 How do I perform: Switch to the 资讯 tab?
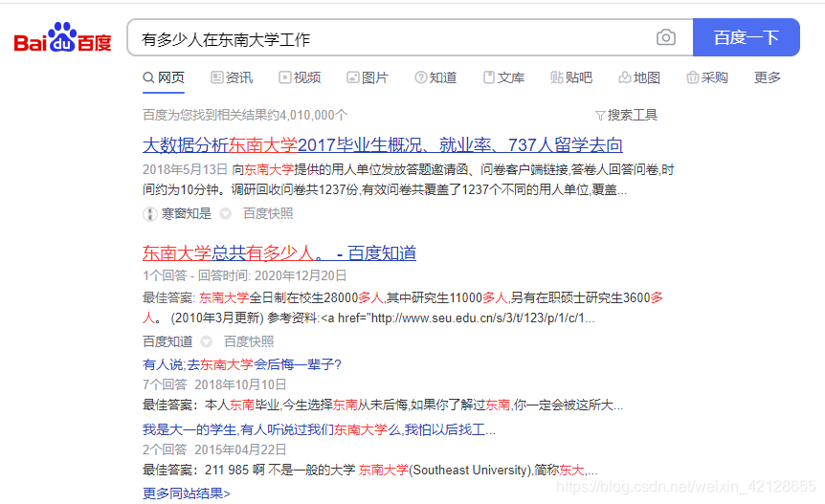click(232, 77)
